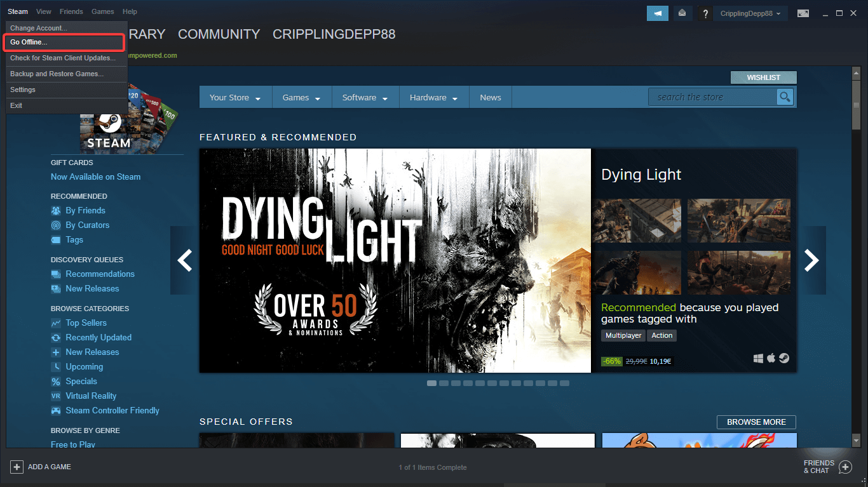The image size is (868, 487).
Task: Open the inbox envelope icon
Action: (682, 13)
